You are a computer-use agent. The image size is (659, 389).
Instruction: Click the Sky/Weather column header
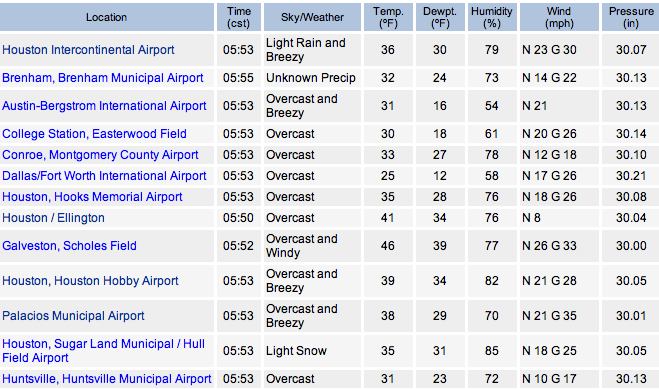[x=312, y=17]
